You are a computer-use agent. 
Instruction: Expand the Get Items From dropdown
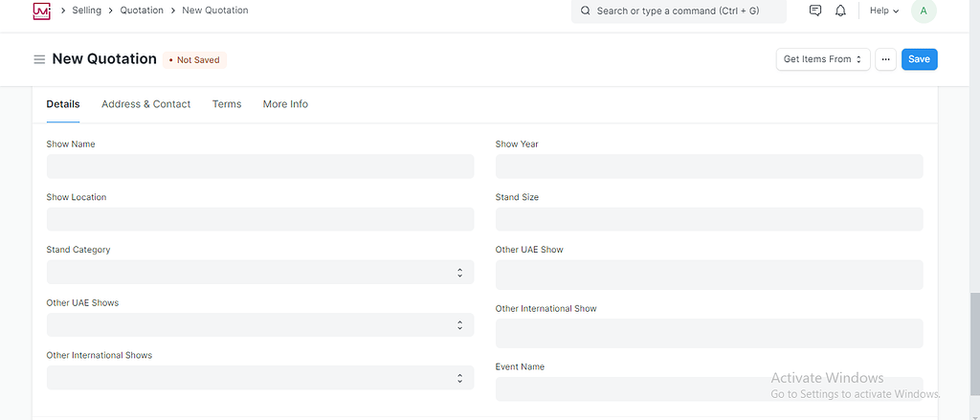pyautogui.click(x=823, y=59)
